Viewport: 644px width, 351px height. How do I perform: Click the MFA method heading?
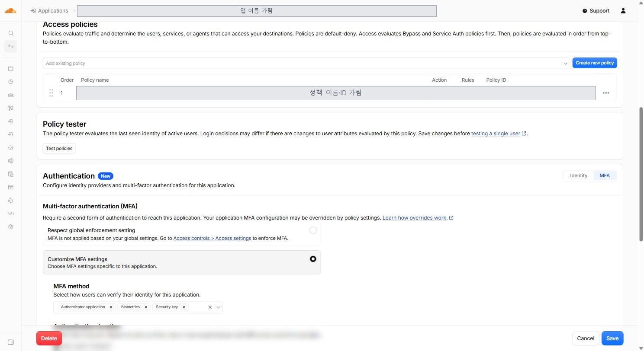[71, 286]
